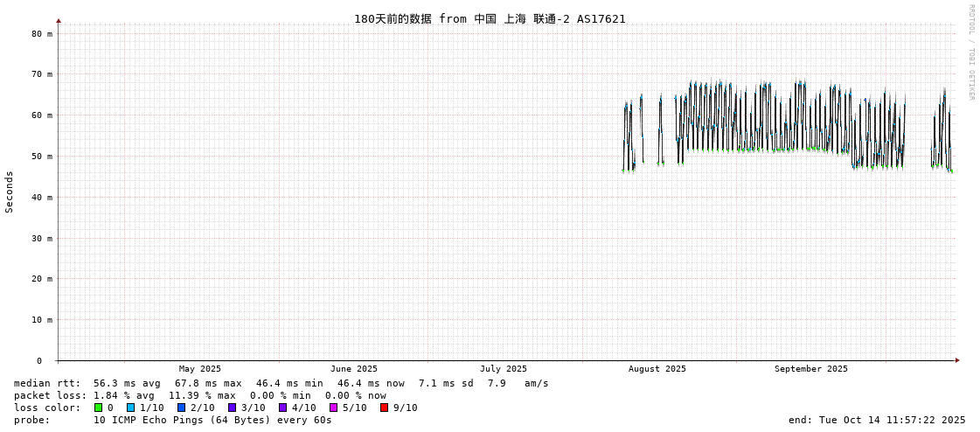This screenshot has height=432, width=980.
Task: Select the August 2025 axis label
Action: [657, 369]
